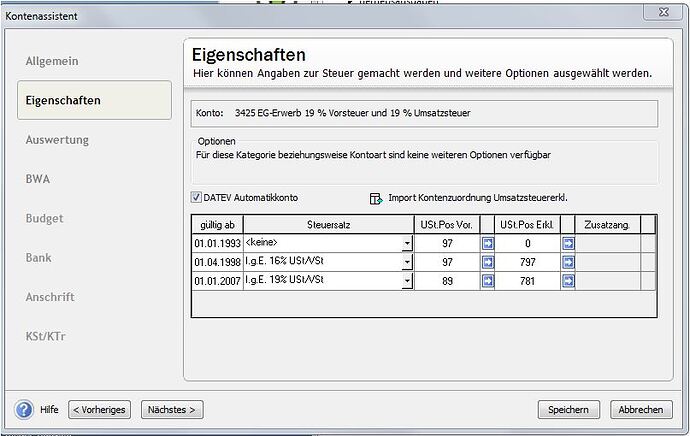
Task: Click Zusatzang. cell in 01.01.1993 row
Action: coord(608,243)
